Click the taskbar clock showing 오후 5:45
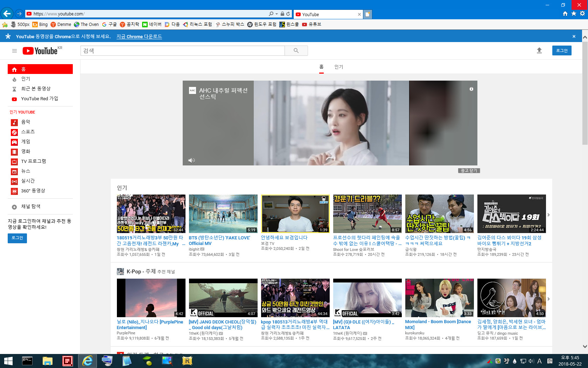Screen dimensions: 588x368 coord(570,361)
